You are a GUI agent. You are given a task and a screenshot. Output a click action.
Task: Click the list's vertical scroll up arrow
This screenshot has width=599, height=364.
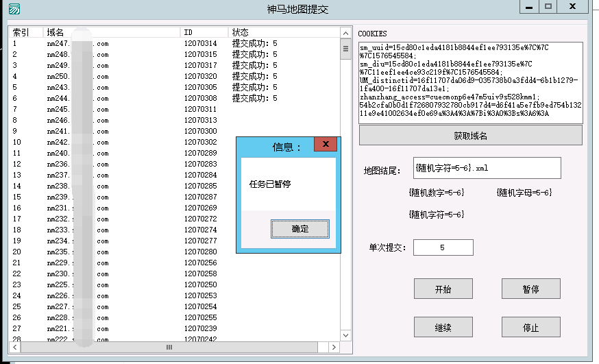345,33
